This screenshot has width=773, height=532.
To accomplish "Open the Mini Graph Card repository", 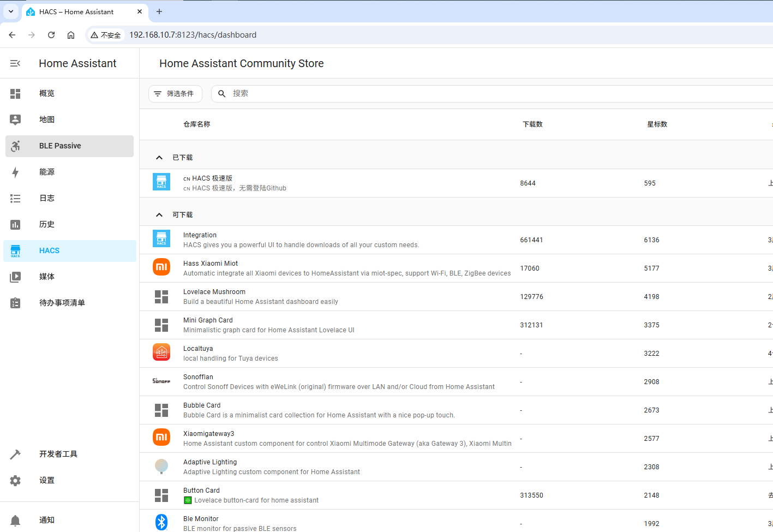I will point(456,325).
